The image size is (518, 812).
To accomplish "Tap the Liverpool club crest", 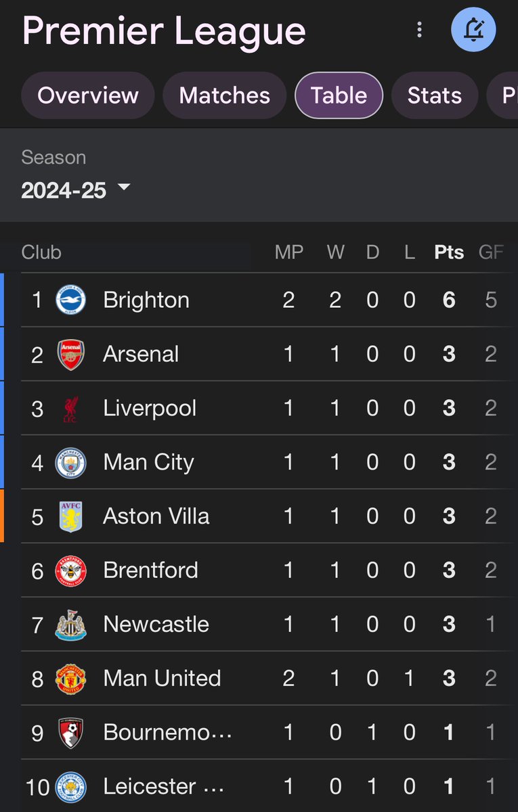I will (x=70, y=409).
